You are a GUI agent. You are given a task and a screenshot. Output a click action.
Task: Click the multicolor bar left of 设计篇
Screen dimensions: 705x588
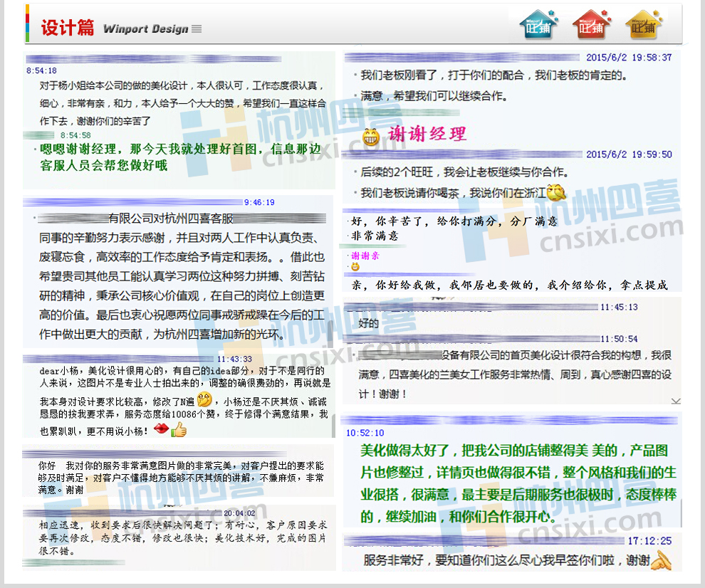coord(27,23)
